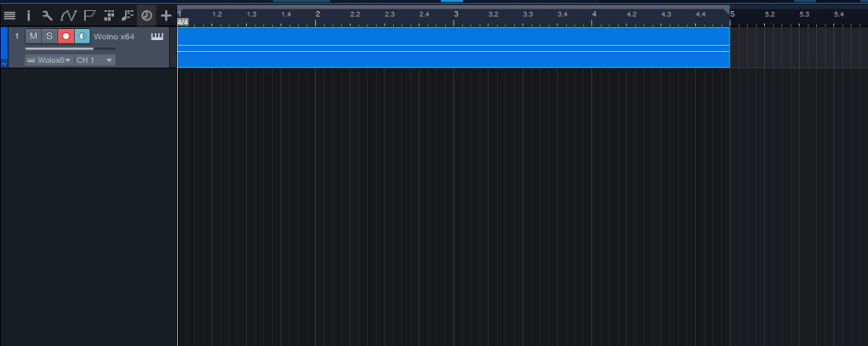Click position 4.3 in the ruler

[x=666, y=14]
